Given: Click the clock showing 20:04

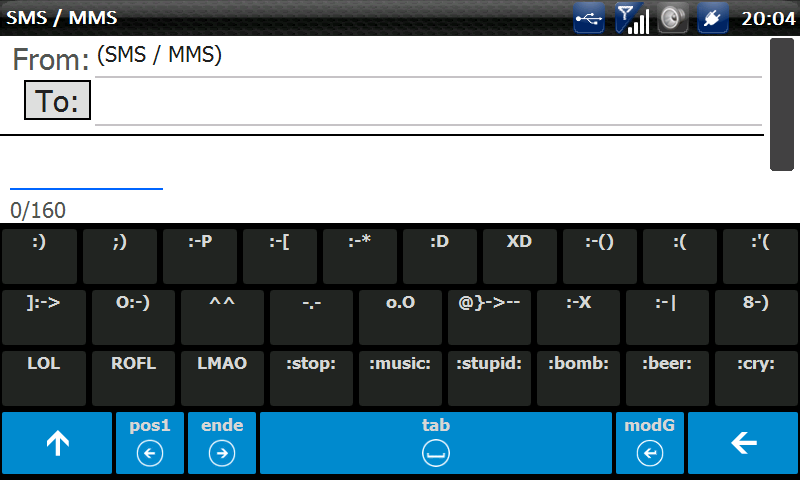Looking at the screenshot, I should (x=768, y=19).
